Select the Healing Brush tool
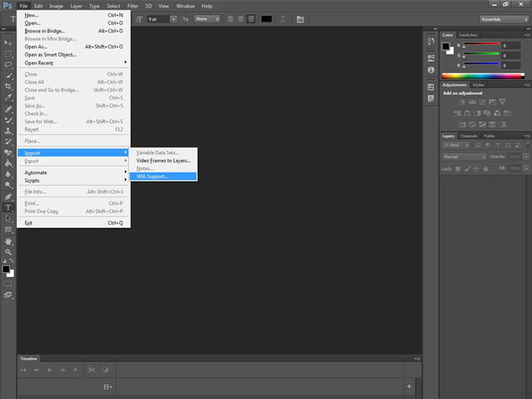The image size is (532, 399). 8,109
